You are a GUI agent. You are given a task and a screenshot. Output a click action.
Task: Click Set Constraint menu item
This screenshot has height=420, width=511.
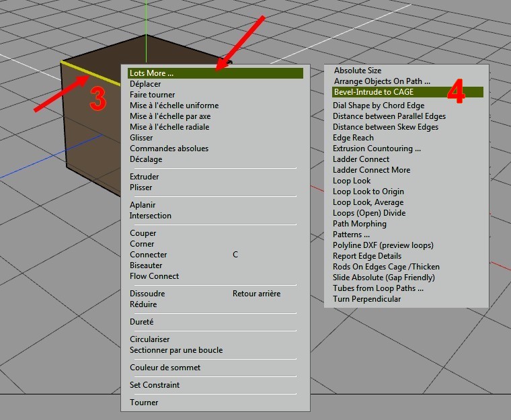(x=155, y=385)
